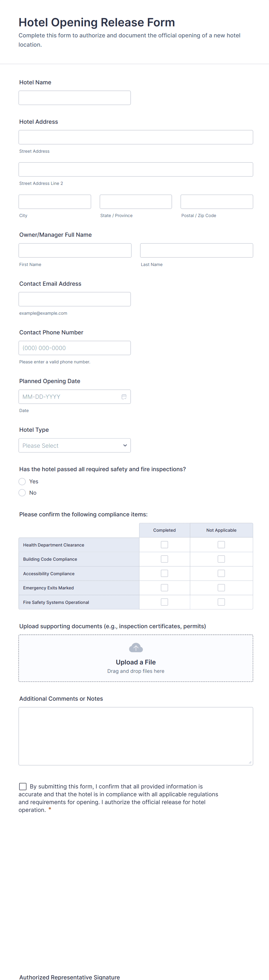Click the Contact Phone Number field
Screen dimensions: 269x980
pos(74,348)
